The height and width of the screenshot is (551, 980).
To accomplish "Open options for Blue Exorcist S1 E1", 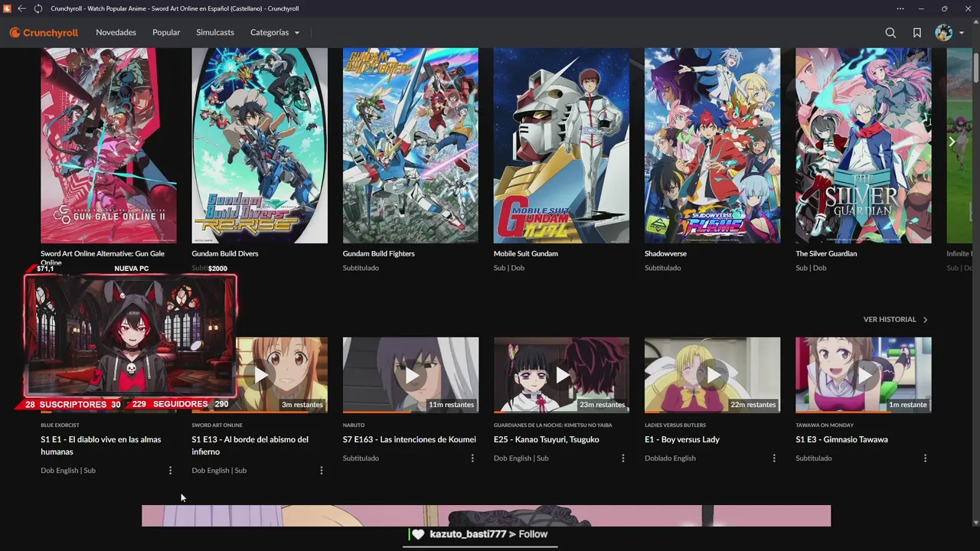I will [x=170, y=471].
